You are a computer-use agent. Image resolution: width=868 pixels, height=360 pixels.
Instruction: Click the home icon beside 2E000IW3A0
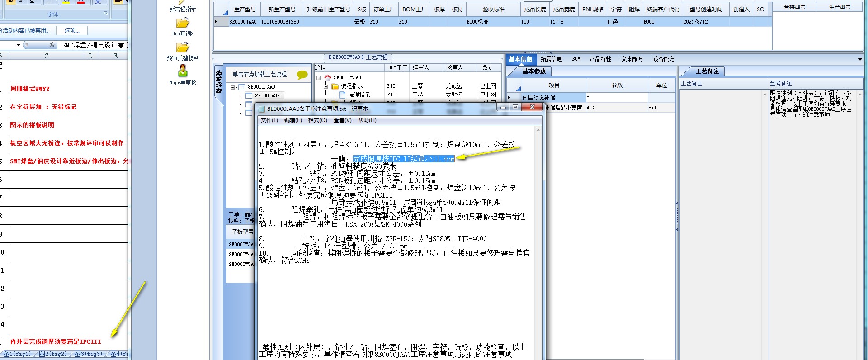(328, 77)
